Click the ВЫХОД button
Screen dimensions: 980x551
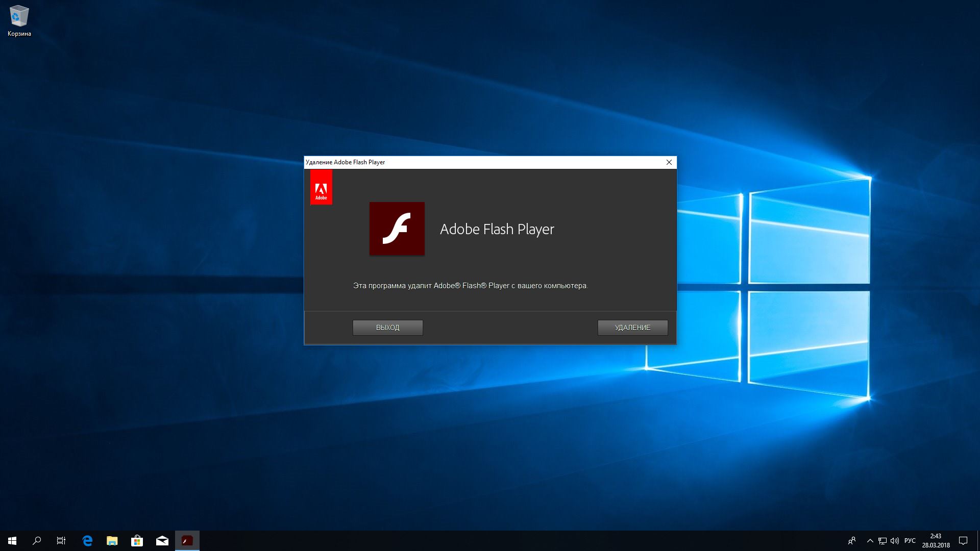(387, 328)
